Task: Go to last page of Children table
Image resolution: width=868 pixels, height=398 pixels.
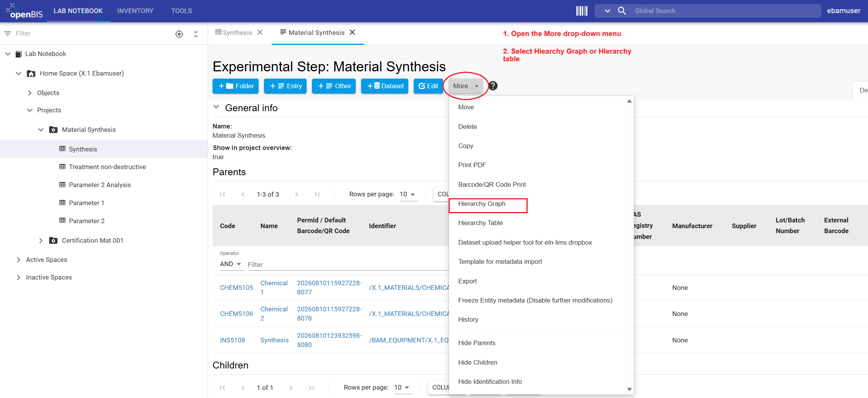Action: click(311, 388)
